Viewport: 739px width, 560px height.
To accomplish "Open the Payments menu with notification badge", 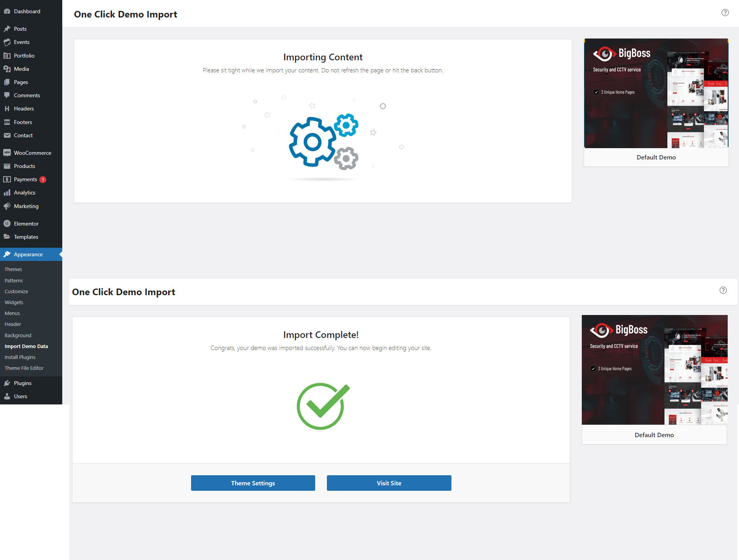I will click(x=26, y=179).
